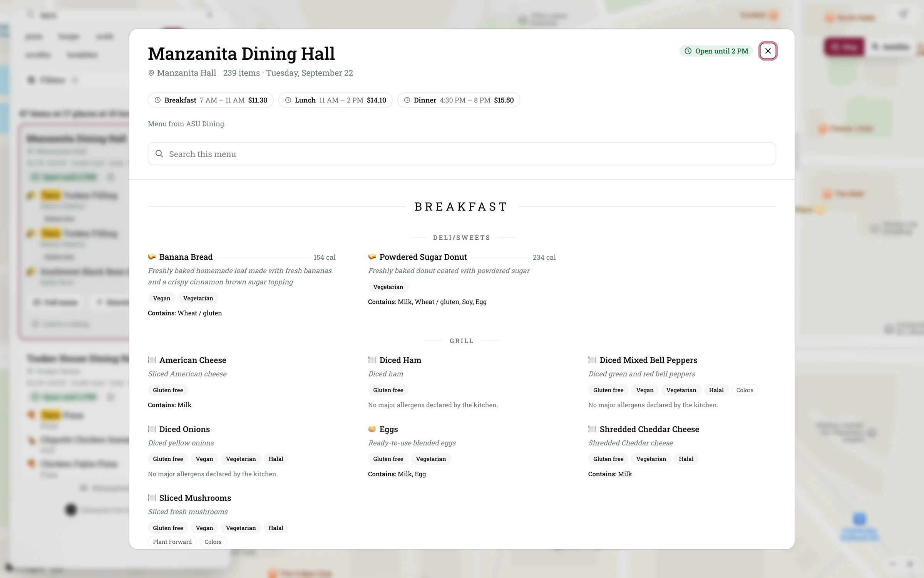Click the Colors tag under Diced Mixed Bell Peppers
Screen dimensions: 924x578
click(745, 390)
